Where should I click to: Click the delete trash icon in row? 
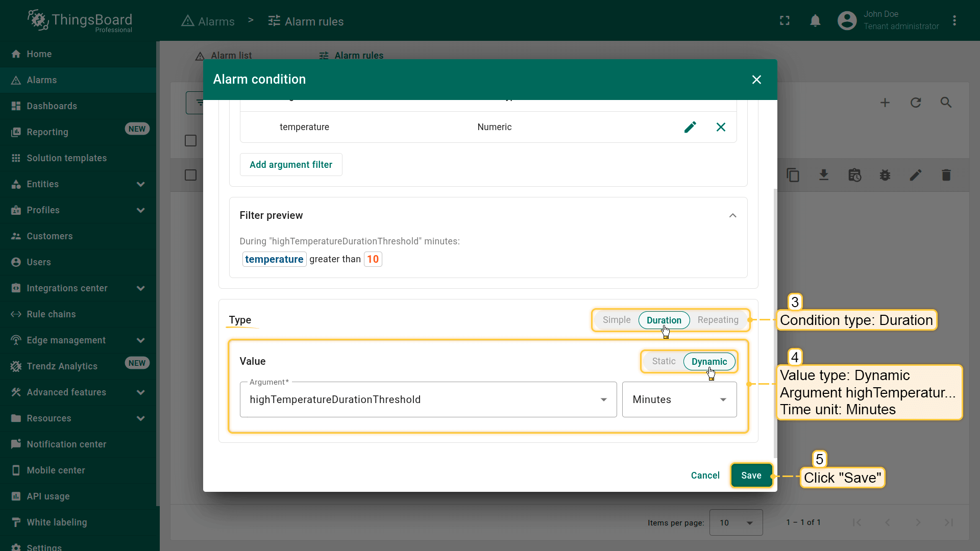pos(946,176)
